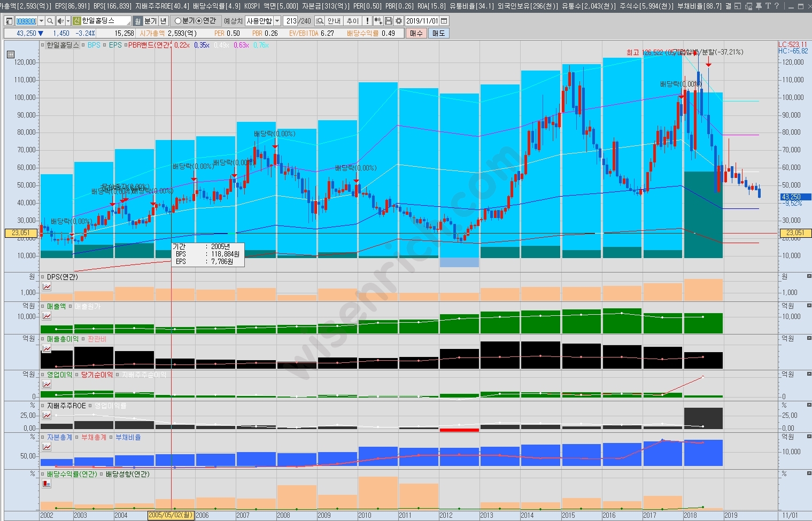Open the stock code dropdown arrow
Screen dimensions: 812x521
point(41,21)
